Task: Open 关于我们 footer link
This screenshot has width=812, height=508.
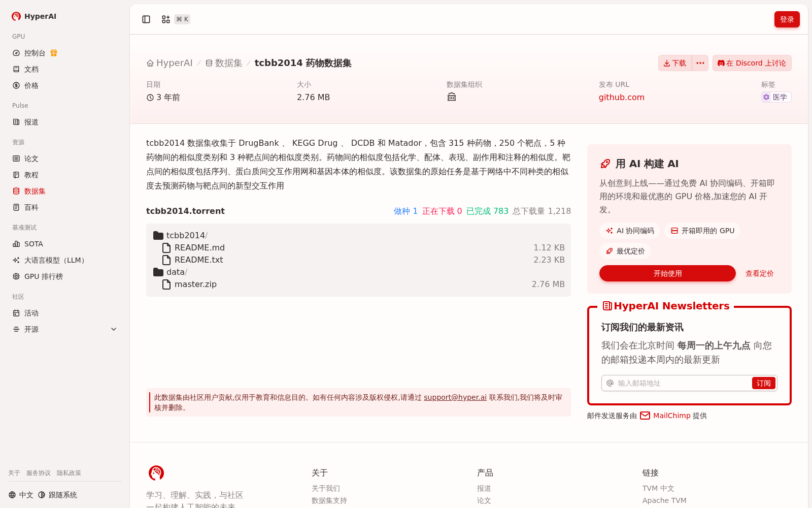Action: [326, 488]
